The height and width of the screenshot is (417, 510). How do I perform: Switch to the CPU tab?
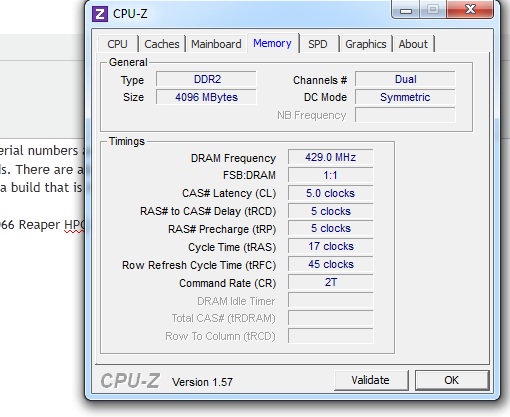pyautogui.click(x=118, y=44)
